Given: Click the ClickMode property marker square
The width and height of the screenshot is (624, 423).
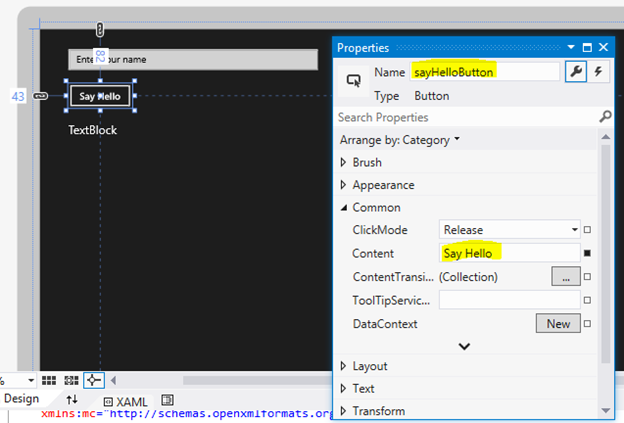Looking at the screenshot, I should 587,230.
